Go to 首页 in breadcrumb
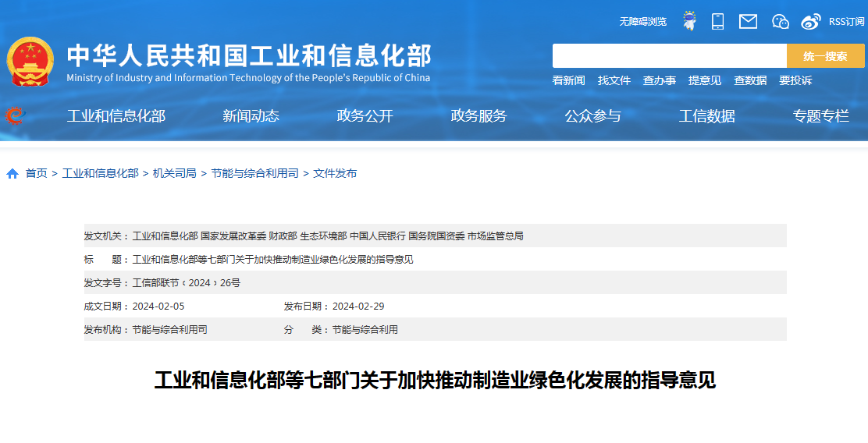The width and height of the screenshot is (868, 443). (x=37, y=174)
